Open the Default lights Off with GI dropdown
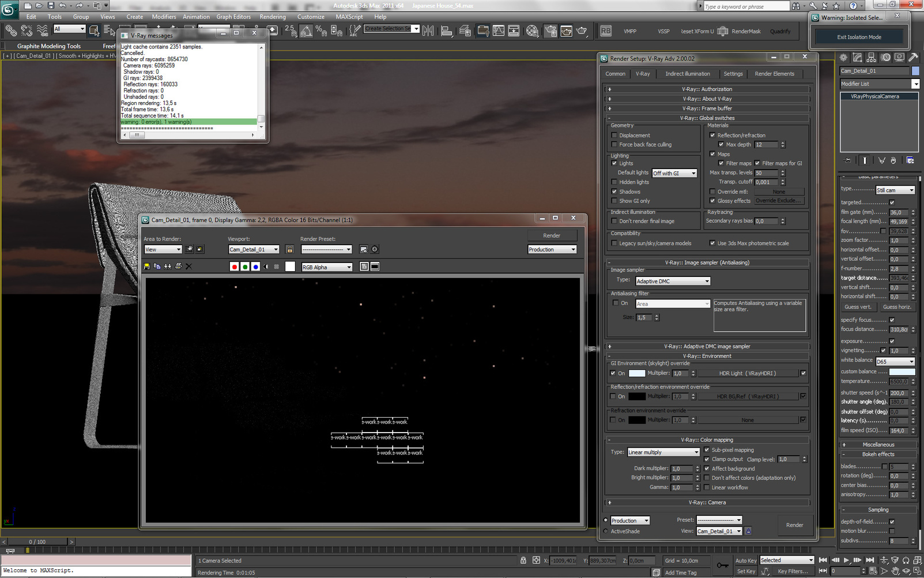Image resolution: width=924 pixels, height=578 pixels. [674, 173]
